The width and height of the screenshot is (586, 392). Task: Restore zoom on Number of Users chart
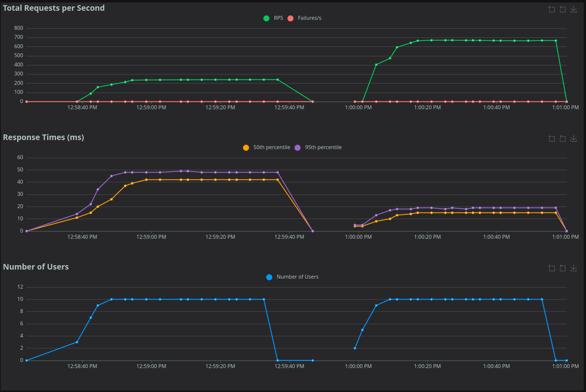coord(563,268)
